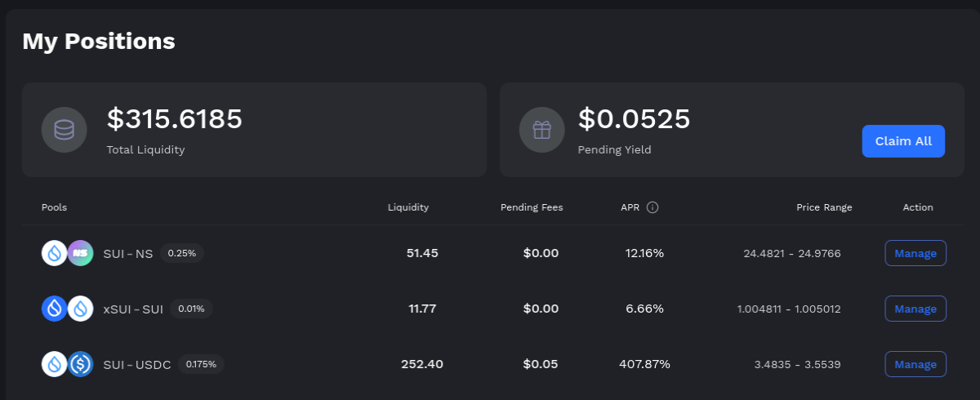Click the SUI droplet icon in SUI-NS row

[x=55, y=253]
